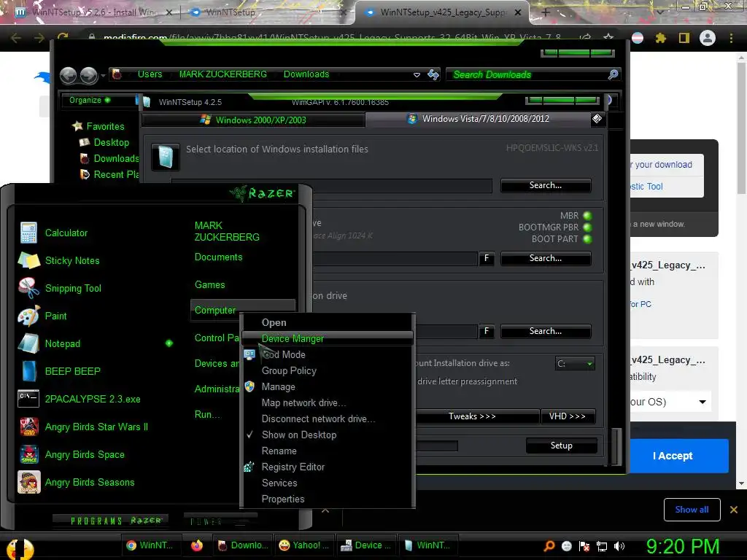Select God Mode in the context menu
The width and height of the screenshot is (747, 560).
(x=284, y=355)
